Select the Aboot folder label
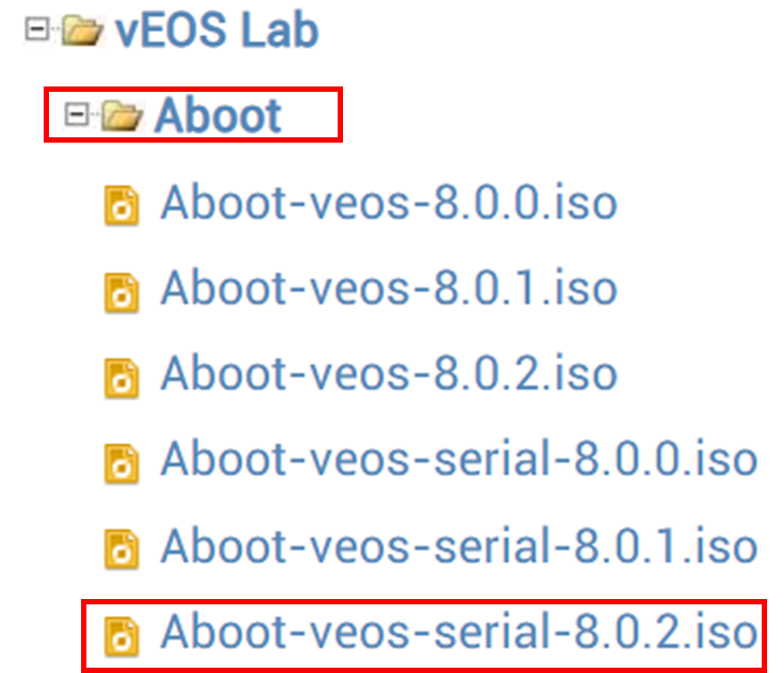Image resolution: width=784 pixels, height=673 pixels. click(x=218, y=116)
